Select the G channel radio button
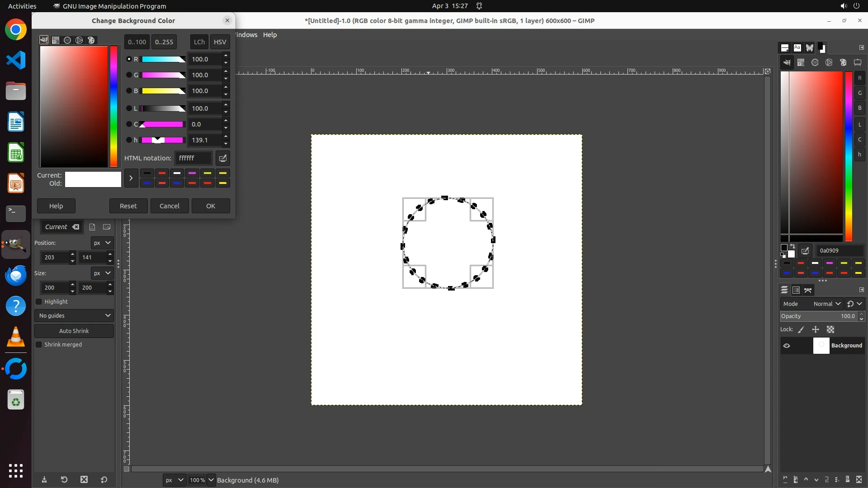Screen dimensions: 868x488 tap(129, 75)
